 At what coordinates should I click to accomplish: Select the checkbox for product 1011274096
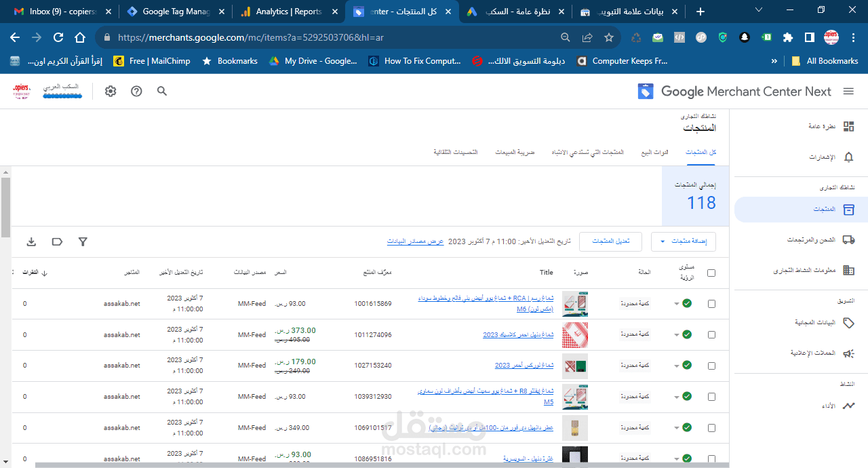pos(711,334)
